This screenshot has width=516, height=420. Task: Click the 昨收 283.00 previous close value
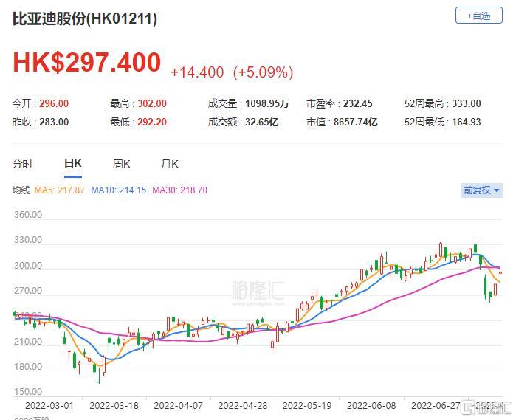(54, 122)
